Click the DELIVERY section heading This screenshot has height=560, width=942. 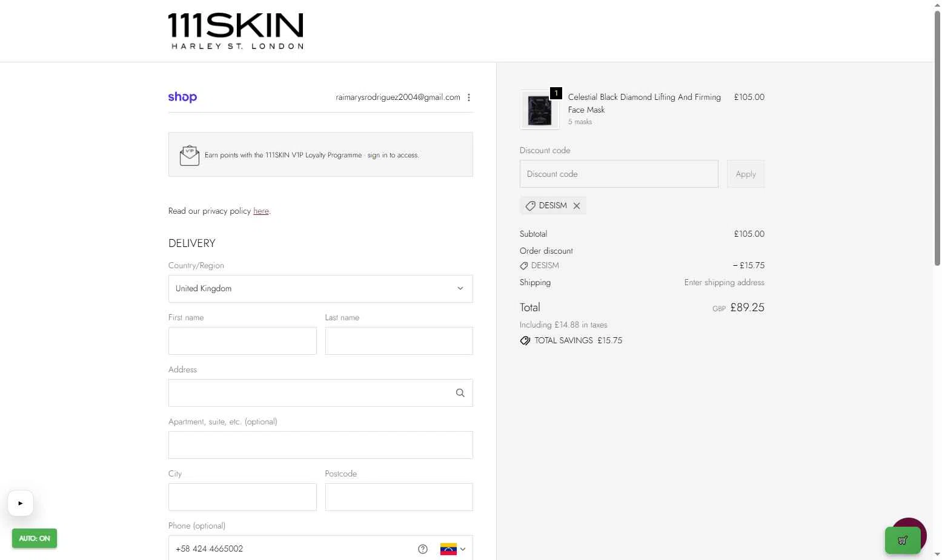click(192, 243)
